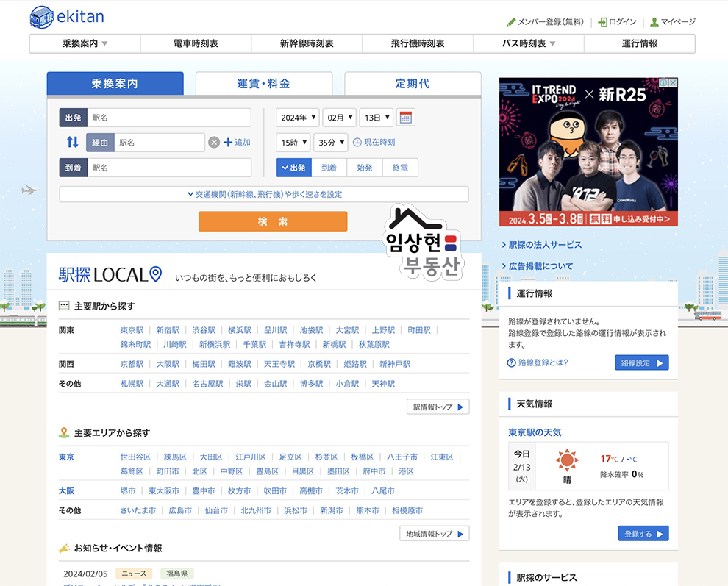This screenshot has height=586, width=728.
Task: Click the ekitan logo
Action: tap(67, 17)
